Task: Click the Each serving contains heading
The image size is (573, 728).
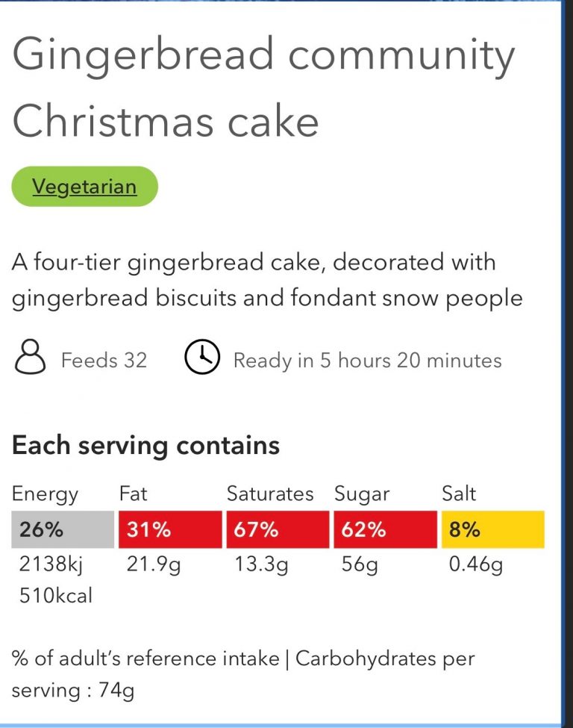Action: [x=145, y=446]
